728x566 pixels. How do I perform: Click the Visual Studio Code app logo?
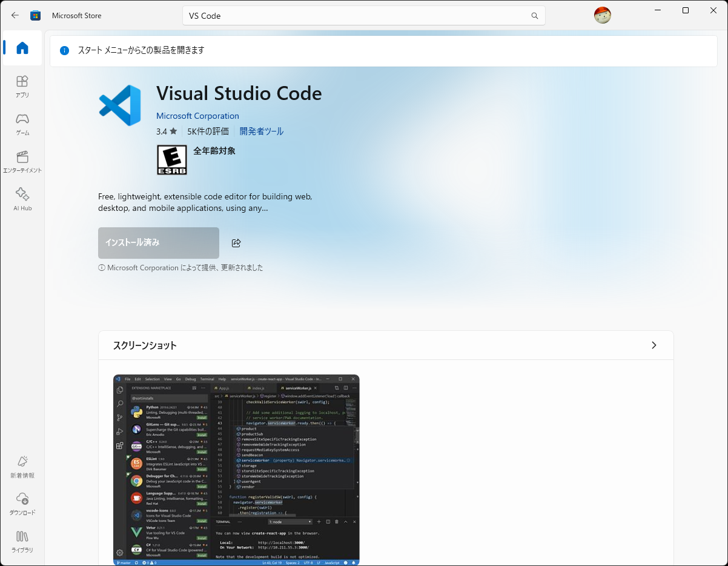tap(119, 105)
